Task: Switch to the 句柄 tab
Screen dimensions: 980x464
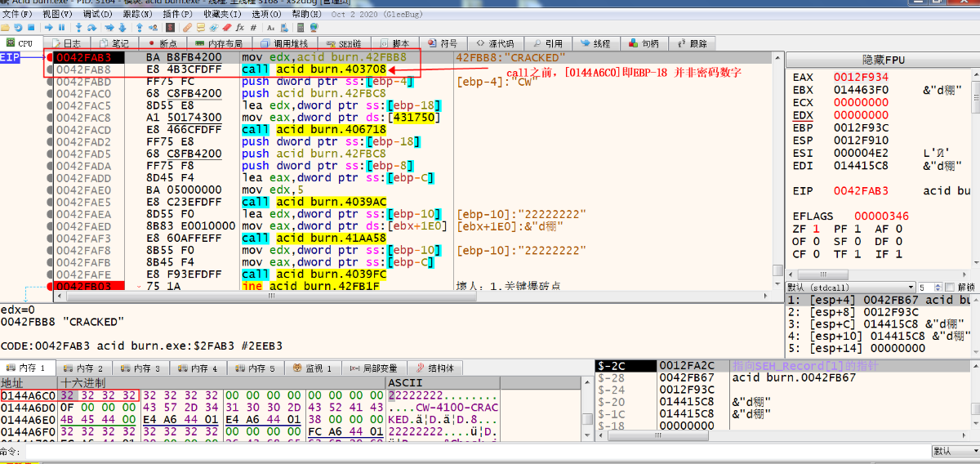Action: 644,43
